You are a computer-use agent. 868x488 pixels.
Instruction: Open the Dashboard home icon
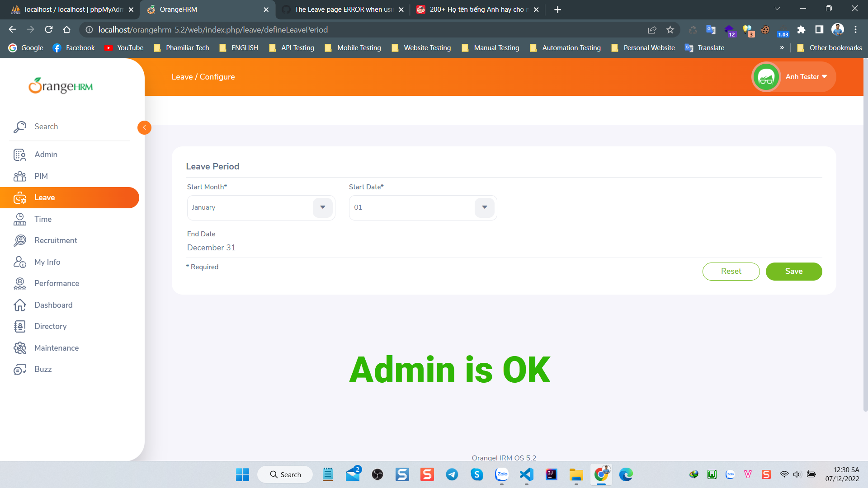click(19, 305)
